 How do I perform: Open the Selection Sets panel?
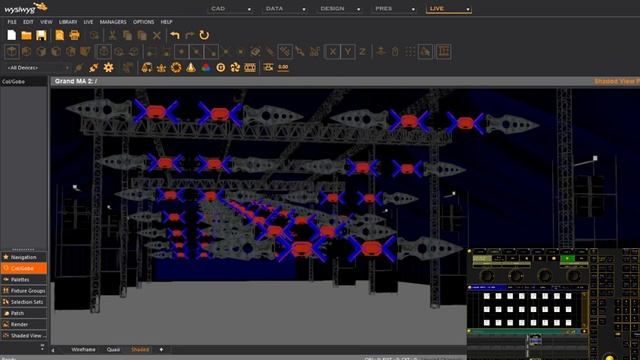point(24,302)
